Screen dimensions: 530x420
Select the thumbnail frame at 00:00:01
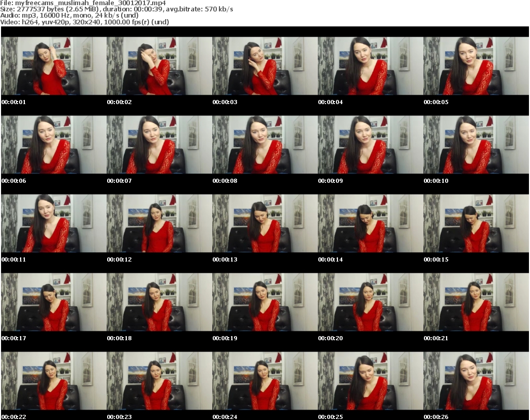(x=54, y=66)
